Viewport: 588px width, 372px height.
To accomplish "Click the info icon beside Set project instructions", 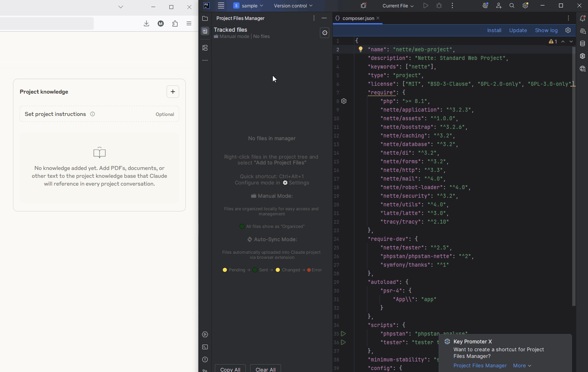I will 93,114.
